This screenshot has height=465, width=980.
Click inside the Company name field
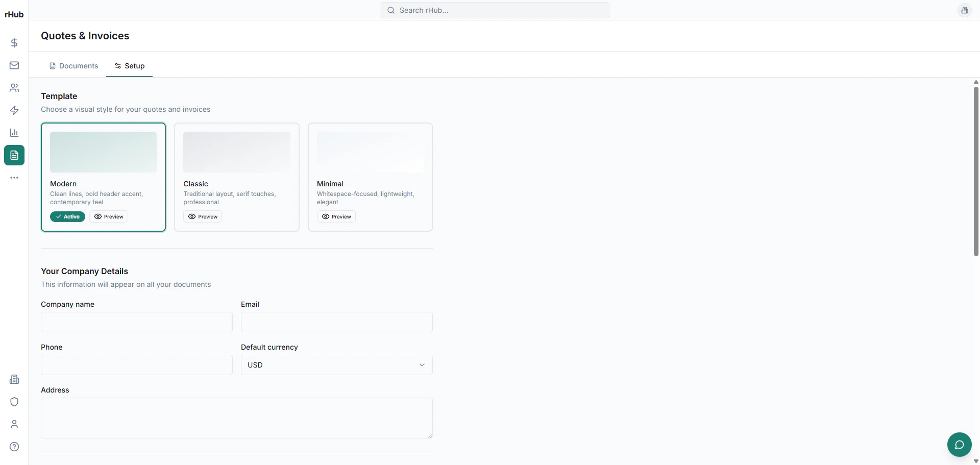pyautogui.click(x=136, y=322)
